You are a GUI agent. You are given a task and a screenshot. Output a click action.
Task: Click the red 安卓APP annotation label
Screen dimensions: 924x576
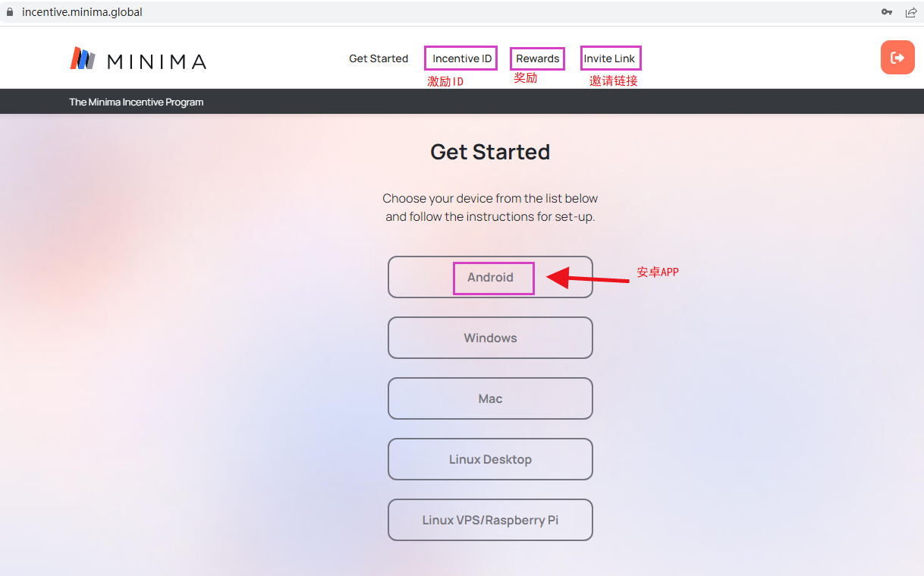coord(658,272)
